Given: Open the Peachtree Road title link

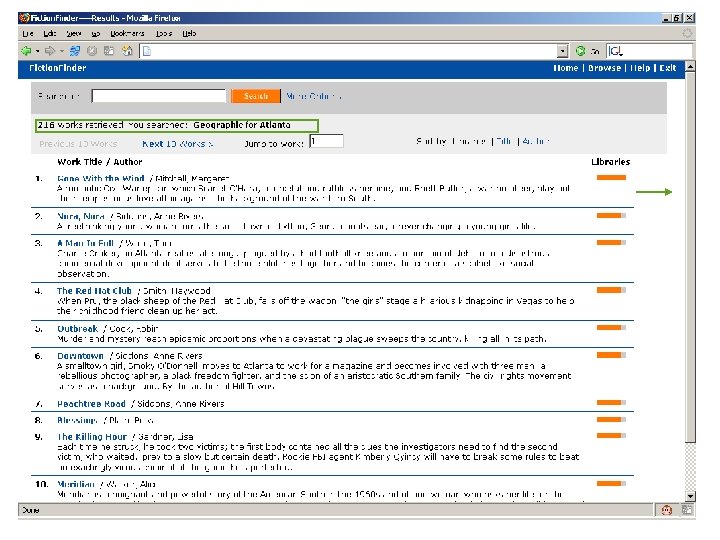Looking at the screenshot, I should (x=91, y=404).
